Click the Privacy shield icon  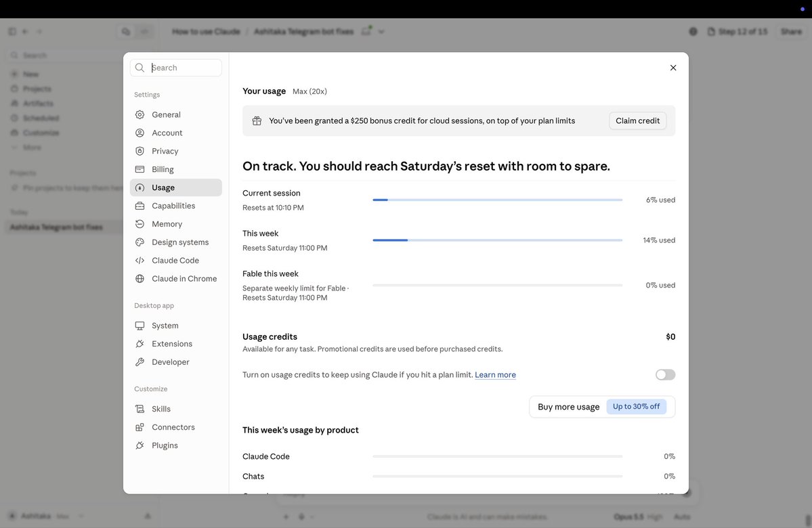[140, 151]
